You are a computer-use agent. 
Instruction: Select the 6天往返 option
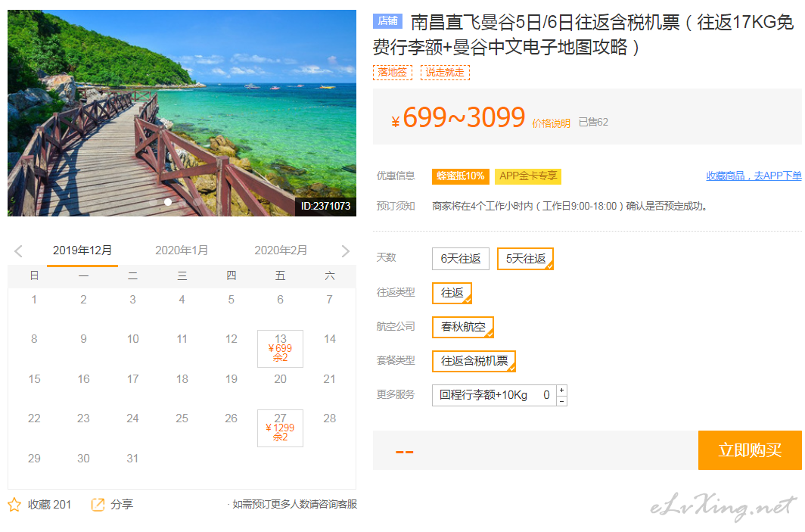click(x=461, y=259)
